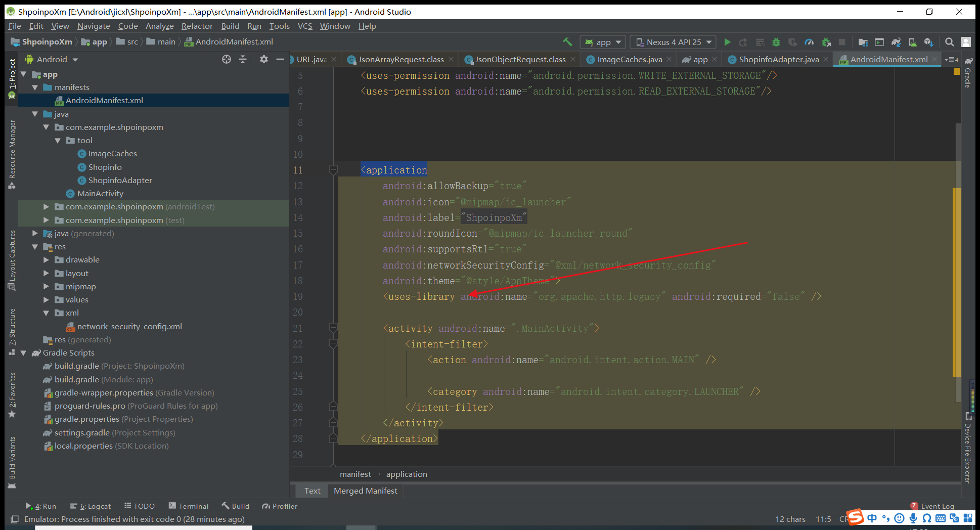Open the VCS menu
The height and width of the screenshot is (530, 980).
[305, 26]
